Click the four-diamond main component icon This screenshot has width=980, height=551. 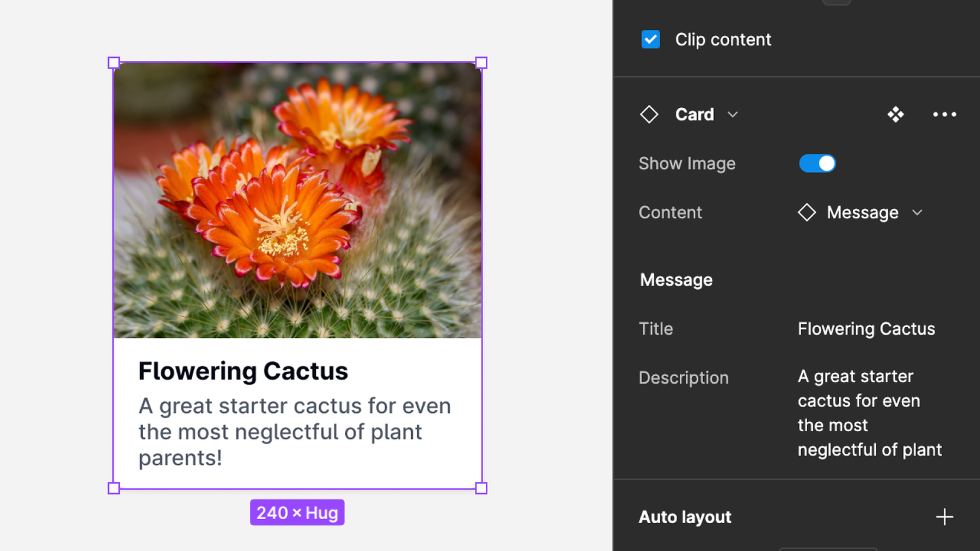(x=896, y=114)
